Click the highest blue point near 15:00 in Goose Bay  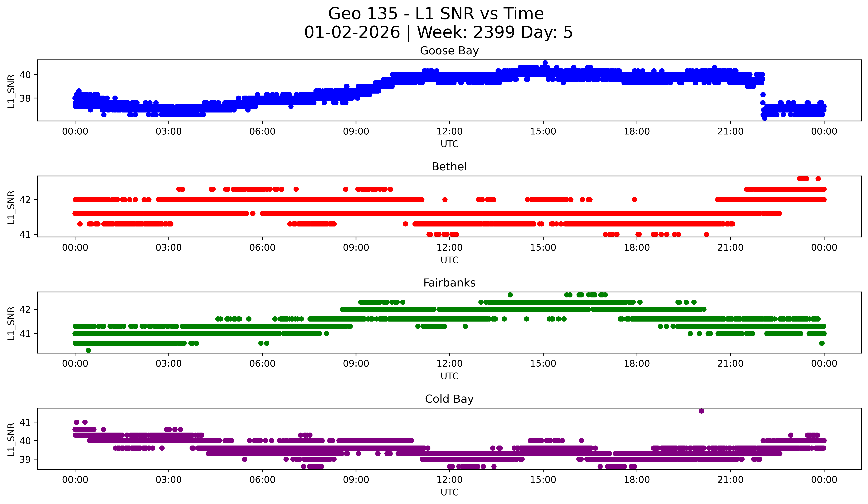click(x=545, y=63)
